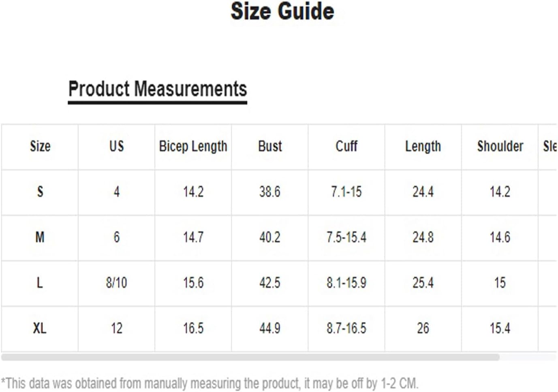Click the 8/10 US size cell
This screenshot has width=558, height=392.
coord(117,282)
